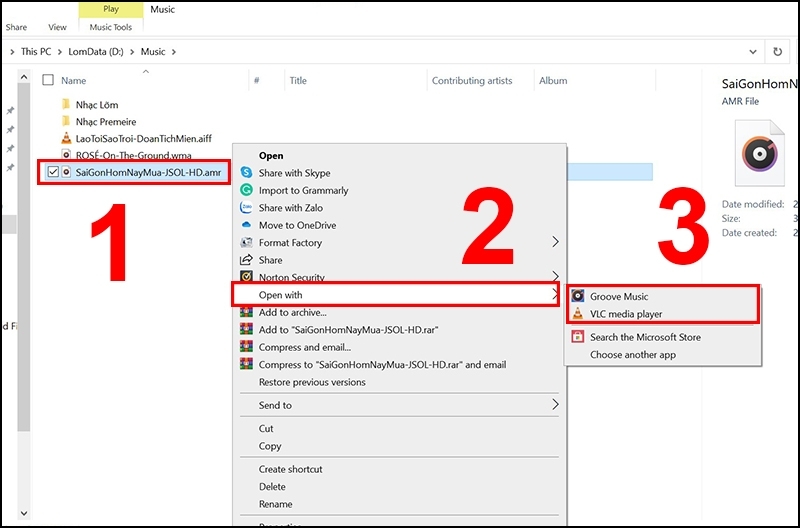Screen dimensions: 800x528
Task: Click the refresh icon beside address bar
Action: click(778, 52)
